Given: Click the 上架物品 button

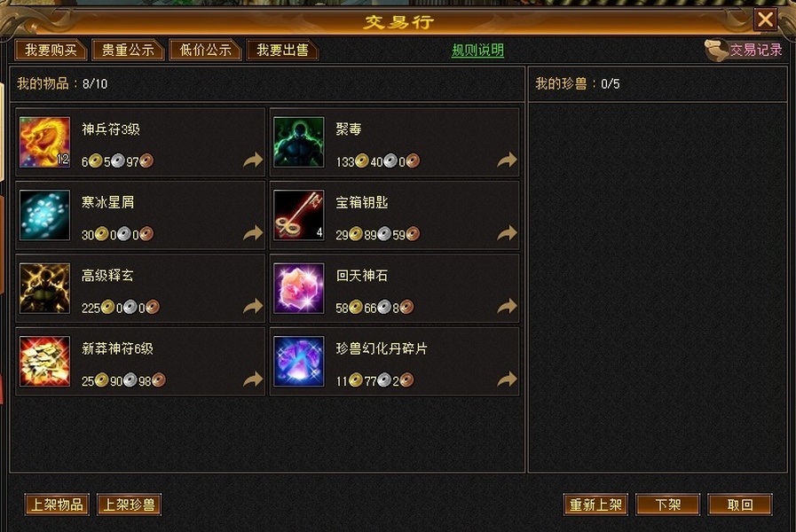Looking at the screenshot, I should coord(57,505).
